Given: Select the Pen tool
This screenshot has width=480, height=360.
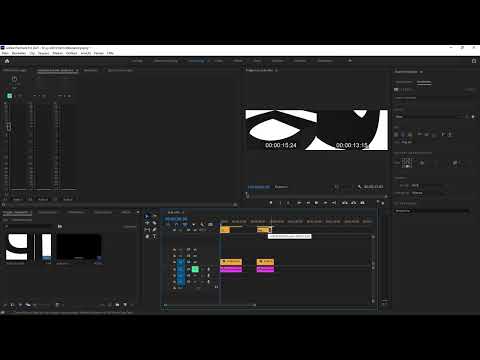Looking at the screenshot, I should [154, 229].
